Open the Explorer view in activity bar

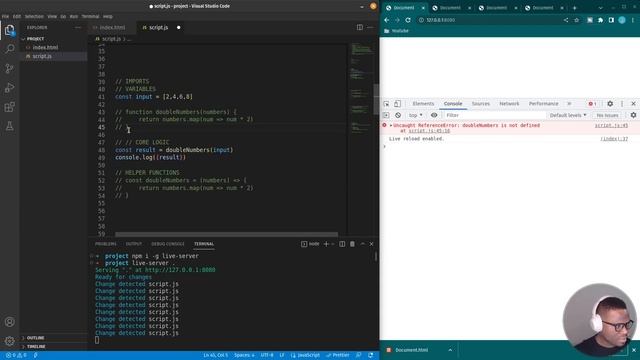(x=9, y=31)
